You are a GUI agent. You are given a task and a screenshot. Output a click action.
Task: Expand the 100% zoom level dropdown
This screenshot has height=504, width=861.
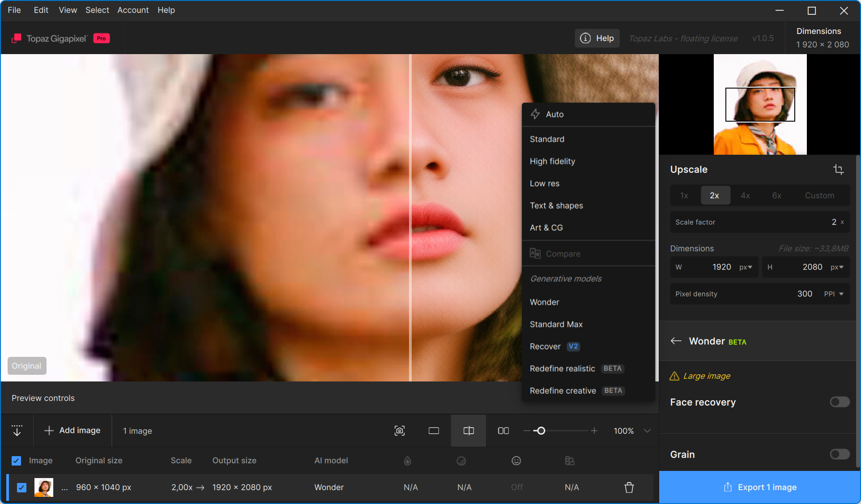point(647,431)
